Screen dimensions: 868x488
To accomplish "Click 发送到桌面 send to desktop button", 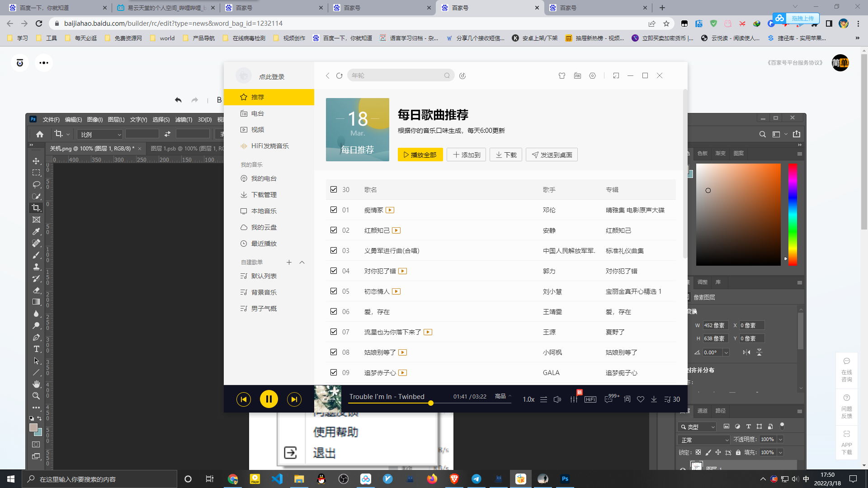I will point(552,155).
